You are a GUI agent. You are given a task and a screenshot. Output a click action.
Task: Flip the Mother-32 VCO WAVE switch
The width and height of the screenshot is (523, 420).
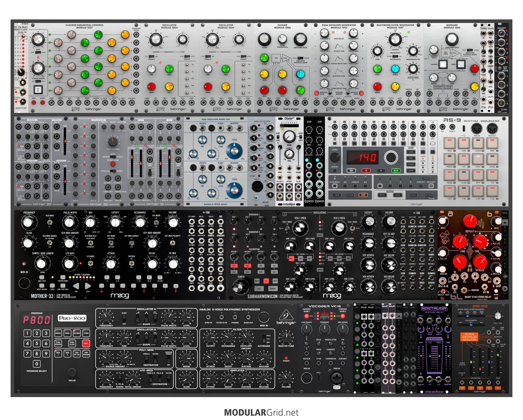pos(49,222)
